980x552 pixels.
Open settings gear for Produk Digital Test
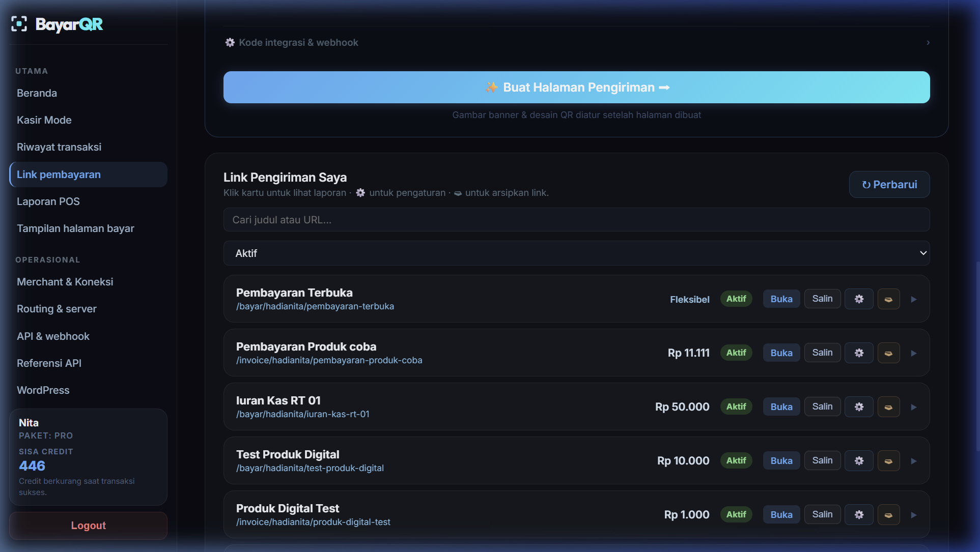(x=859, y=515)
